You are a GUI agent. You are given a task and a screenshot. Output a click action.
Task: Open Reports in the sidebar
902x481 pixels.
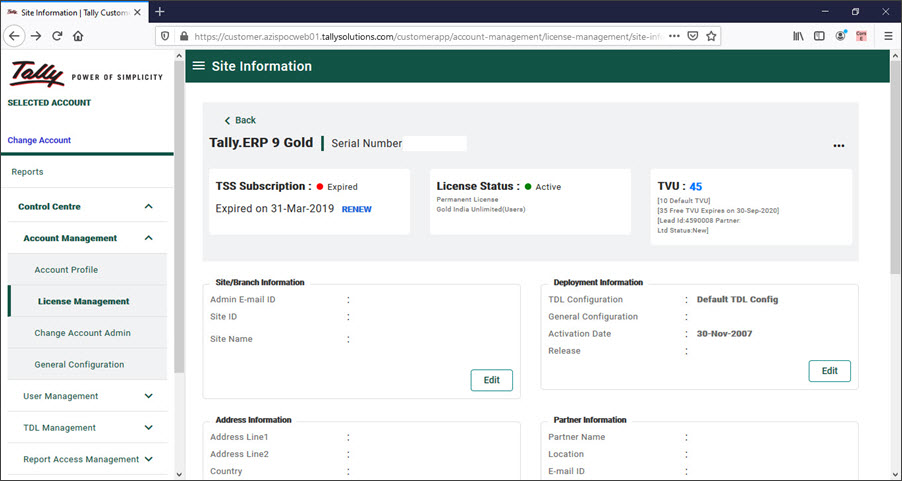27,171
